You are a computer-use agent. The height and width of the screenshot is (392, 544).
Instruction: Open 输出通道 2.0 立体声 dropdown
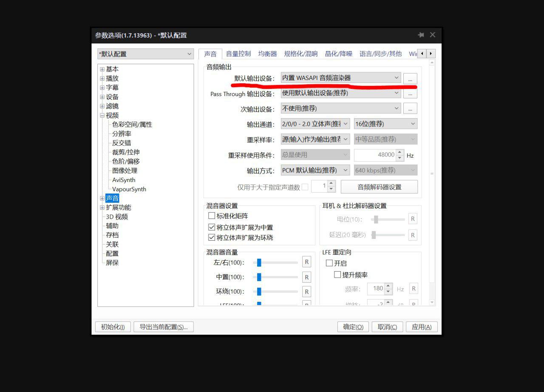[315, 124]
